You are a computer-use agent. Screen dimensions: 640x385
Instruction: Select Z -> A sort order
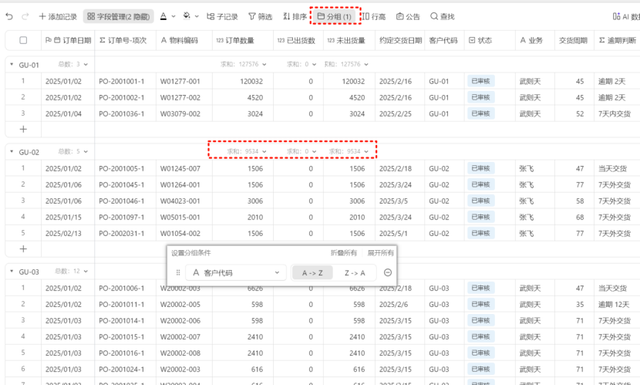[x=355, y=273]
